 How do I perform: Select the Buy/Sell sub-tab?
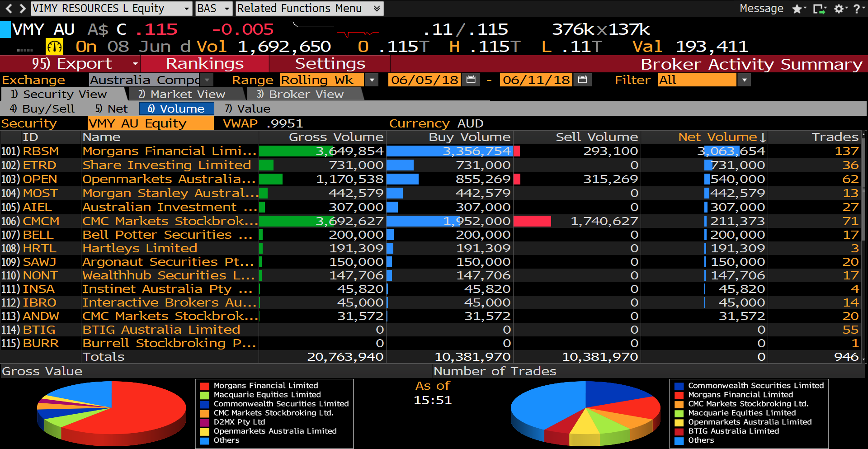[42, 109]
